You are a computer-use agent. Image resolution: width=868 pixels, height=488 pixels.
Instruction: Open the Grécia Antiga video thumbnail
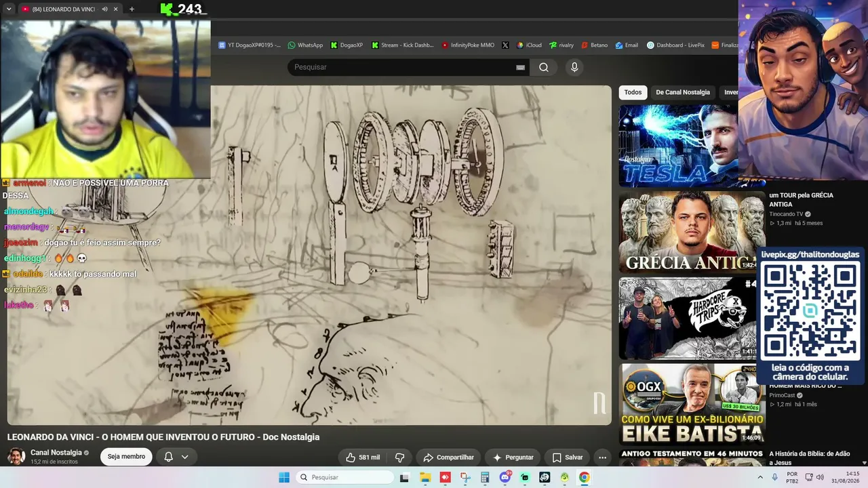click(692, 232)
